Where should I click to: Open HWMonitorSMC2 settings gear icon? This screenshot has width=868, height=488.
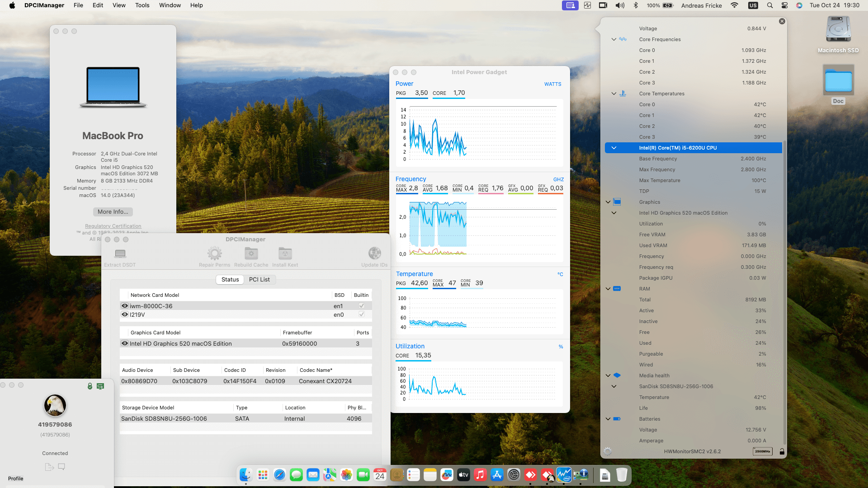click(608, 451)
